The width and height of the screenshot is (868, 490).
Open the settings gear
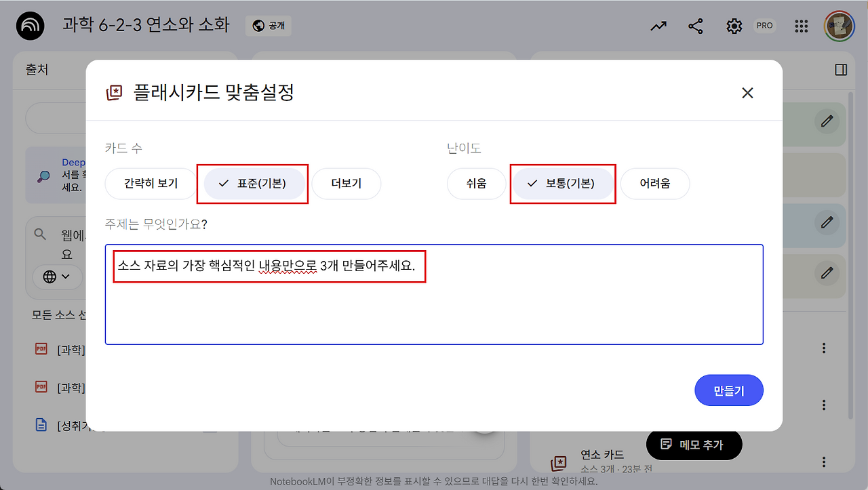tap(734, 26)
